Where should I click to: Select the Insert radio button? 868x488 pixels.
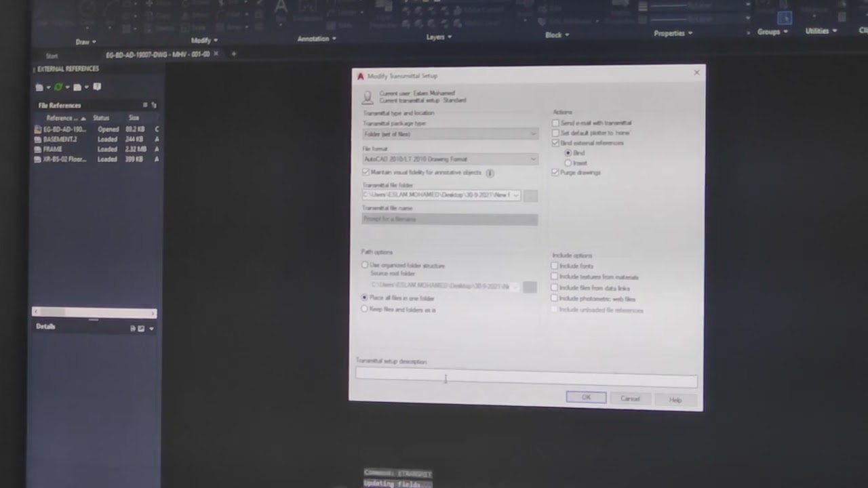(x=568, y=163)
